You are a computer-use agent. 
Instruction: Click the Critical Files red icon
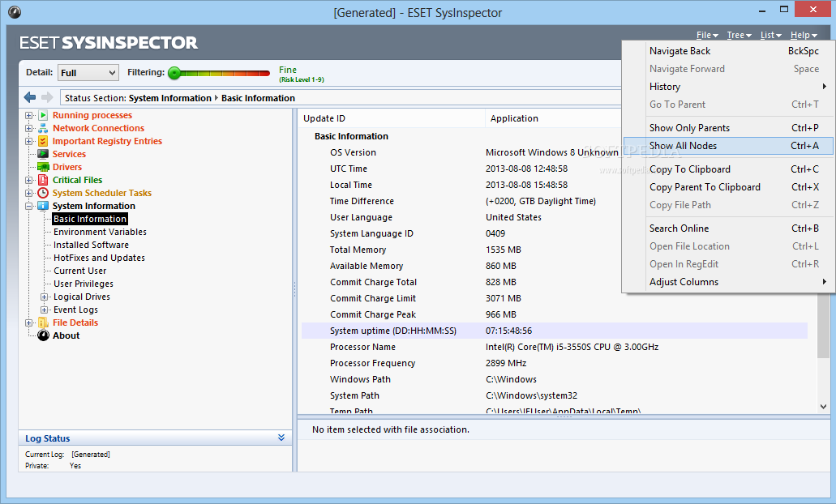[x=43, y=180]
